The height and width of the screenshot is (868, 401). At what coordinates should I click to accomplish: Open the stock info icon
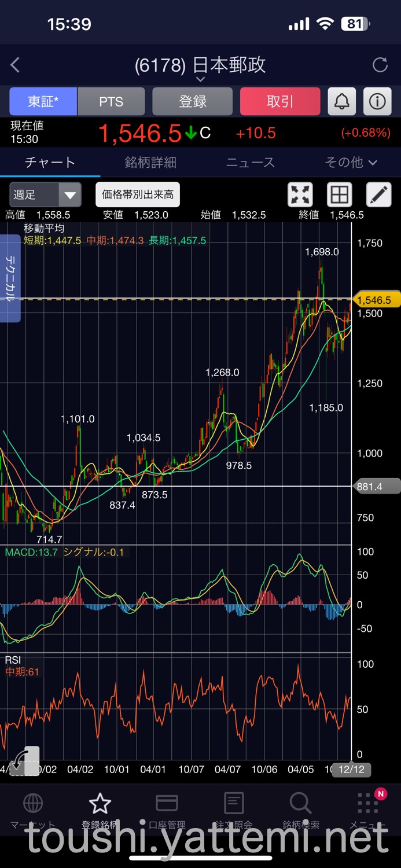point(377,102)
